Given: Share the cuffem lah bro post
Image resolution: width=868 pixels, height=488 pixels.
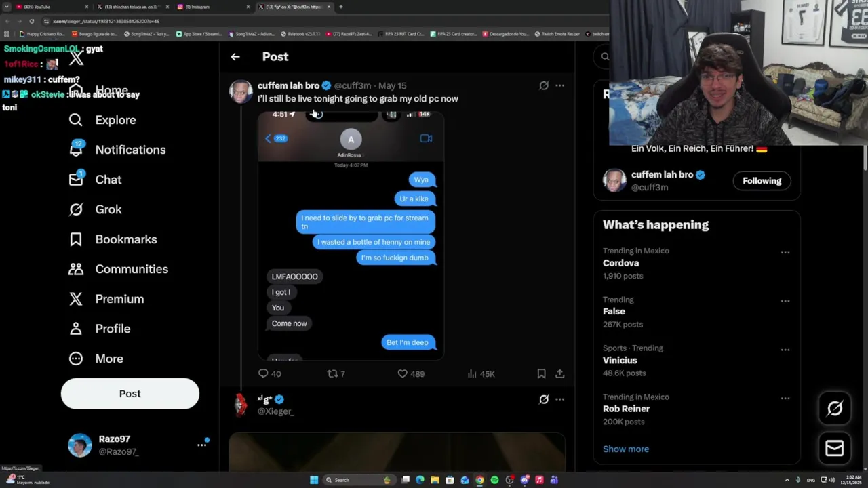Looking at the screenshot, I should [x=559, y=374].
